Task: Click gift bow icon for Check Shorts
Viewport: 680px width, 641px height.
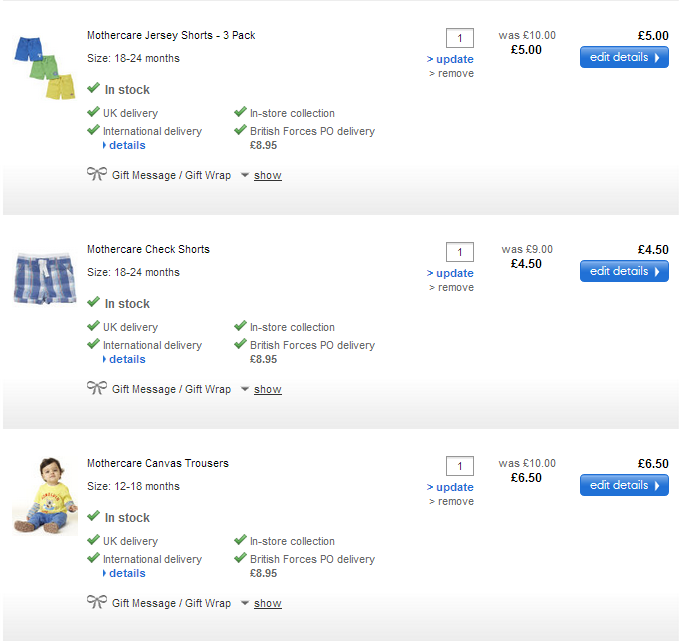Action: point(96,389)
